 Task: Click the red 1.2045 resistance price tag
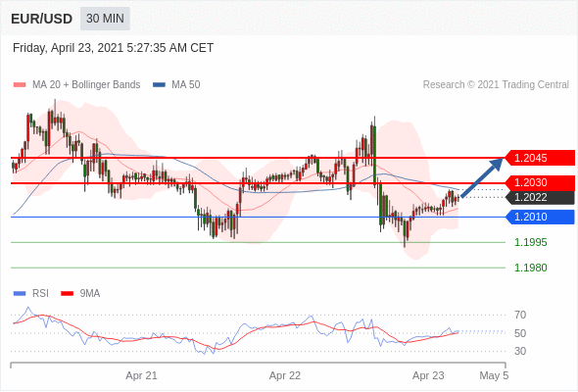point(540,158)
